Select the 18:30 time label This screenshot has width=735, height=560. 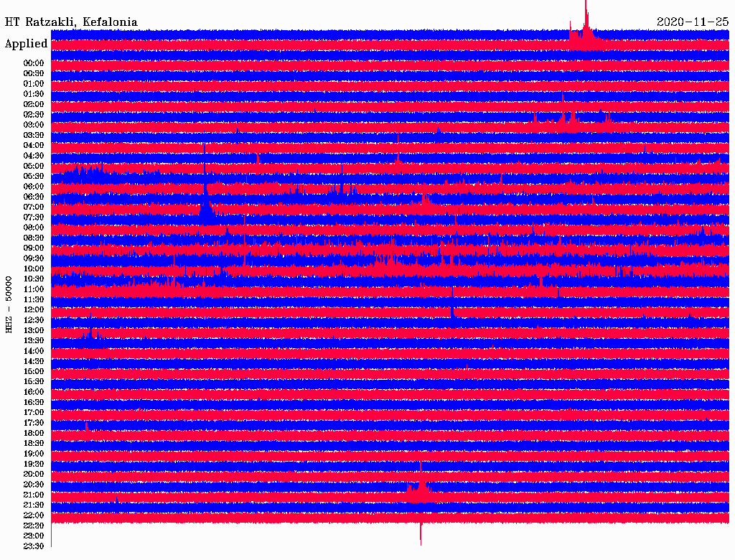click(x=34, y=443)
